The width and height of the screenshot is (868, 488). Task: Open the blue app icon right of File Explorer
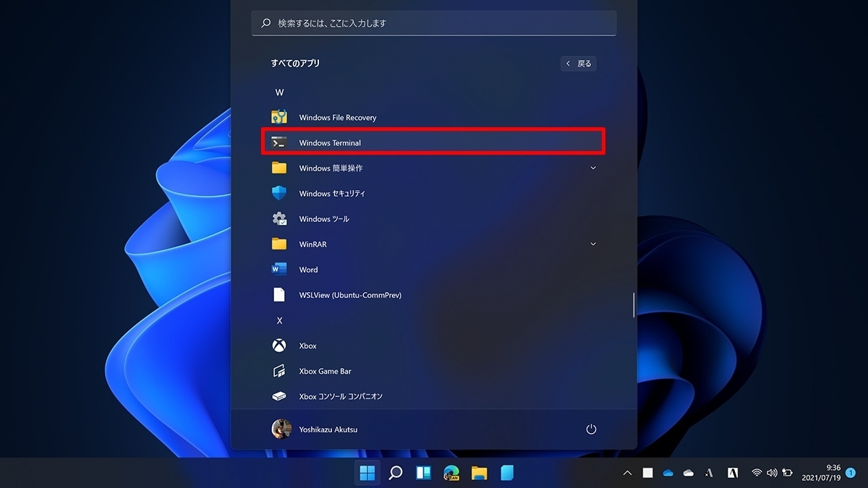tap(507, 473)
